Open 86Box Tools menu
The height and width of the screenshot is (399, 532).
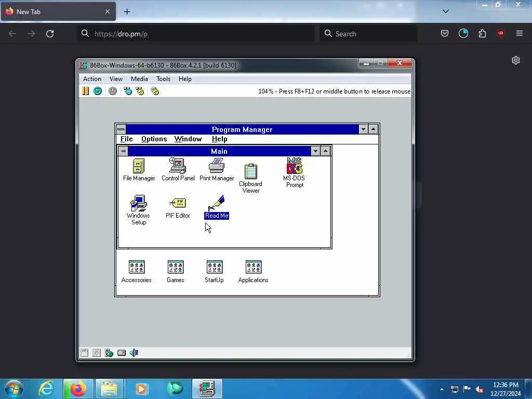pos(163,79)
